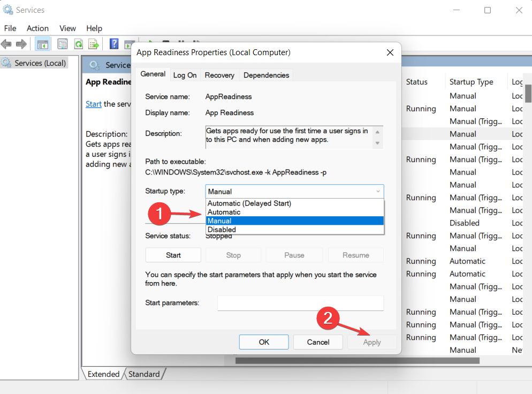Choose Disabled startup option
Viewport: 532px width, 394px height.
click(294, 230)
